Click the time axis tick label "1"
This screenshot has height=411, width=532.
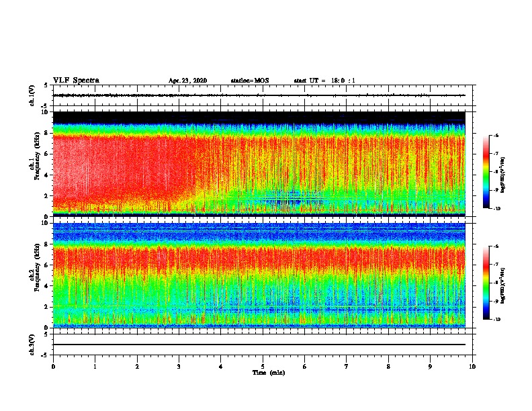click(95, 366)
